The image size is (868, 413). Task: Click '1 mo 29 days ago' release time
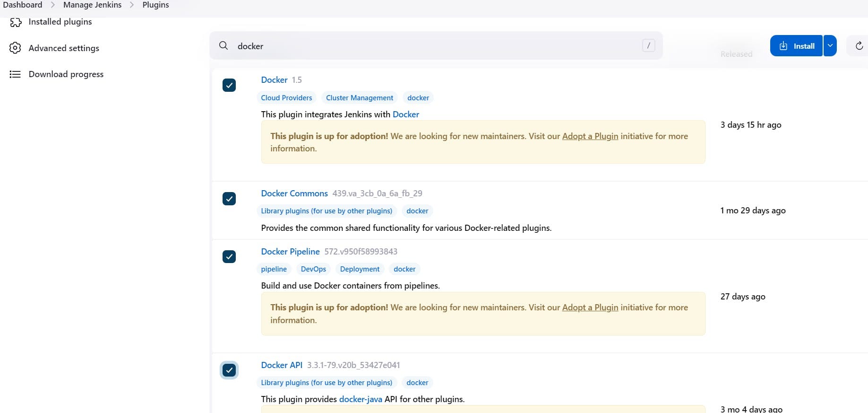tap(753, 211)
